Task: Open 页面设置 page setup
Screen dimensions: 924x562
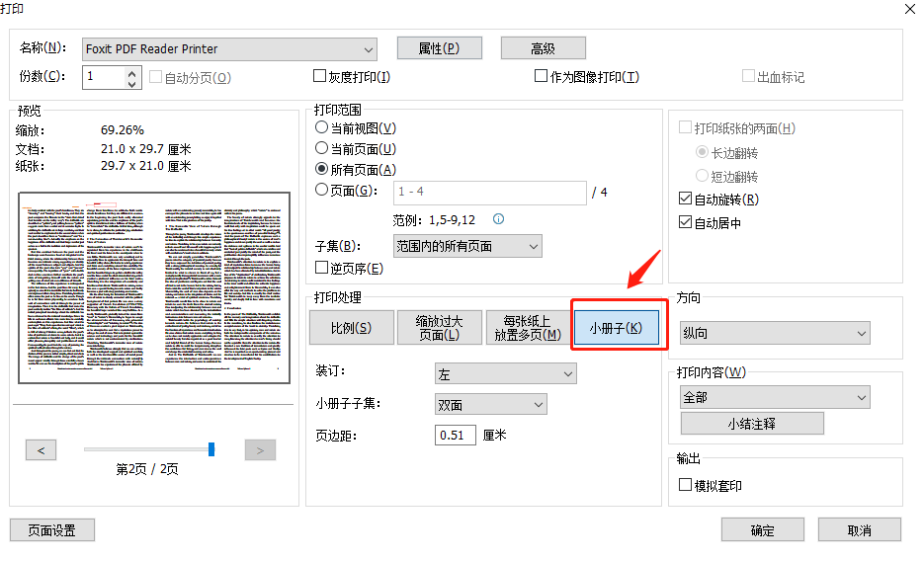Action: [52, 529]
